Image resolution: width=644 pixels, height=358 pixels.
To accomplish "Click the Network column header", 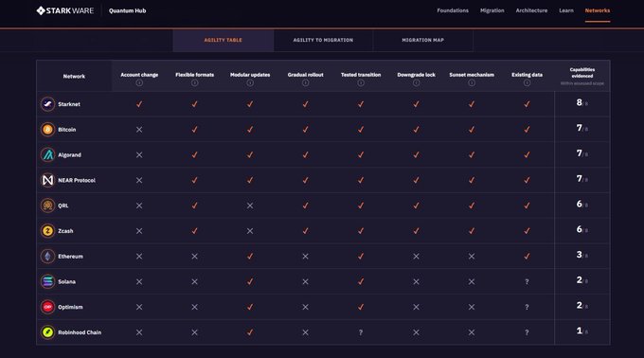I will pyautogui.click(x=74, y=77).
